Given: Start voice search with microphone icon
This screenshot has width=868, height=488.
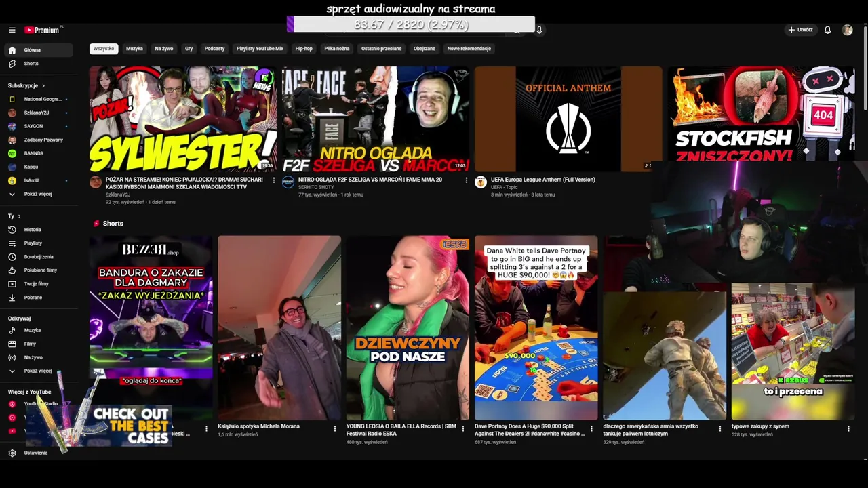Looking at the screenshot, I should coord(539,30).
